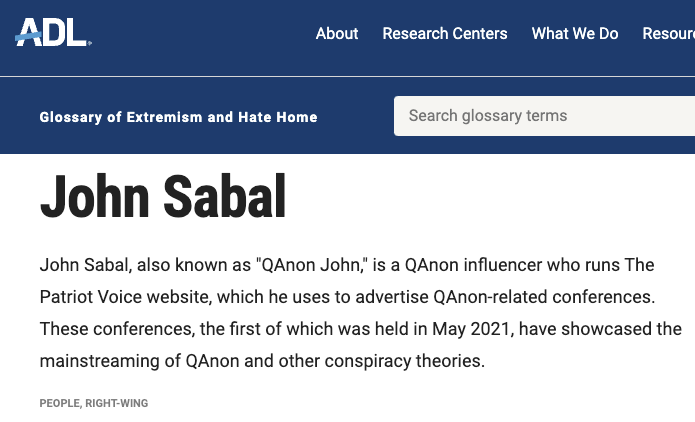Click the blue swoosh in ADL logo
Viewport: 695px width, 422px height.
point(28,38)
